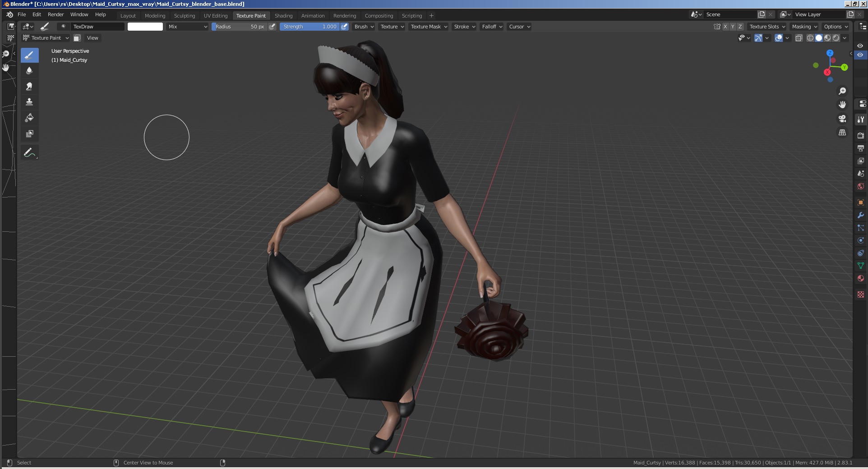Switch to the Shading workspace tab
The height and width of the screenshot is (469, 868).
tap(283, 16)
